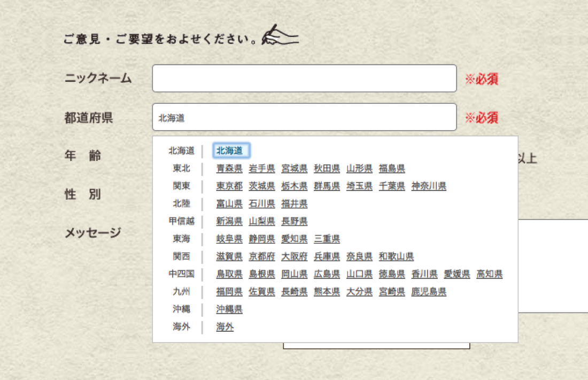Select 新潟県 in the 甲信越 row
Viewport: 588px width, 380px height.
pos(229,221)
